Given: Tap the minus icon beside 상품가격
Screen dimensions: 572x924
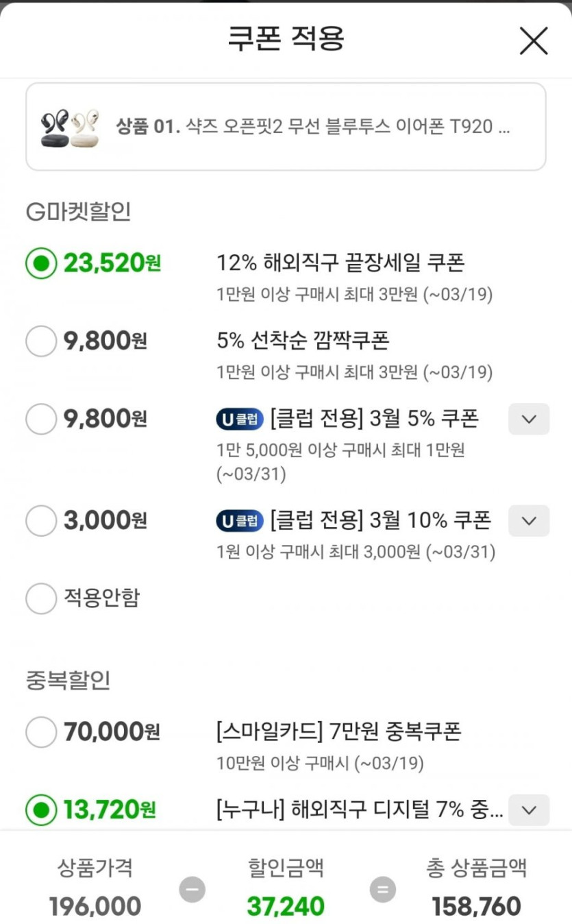Looking at the screenshot, I should [x=192, y=890].
